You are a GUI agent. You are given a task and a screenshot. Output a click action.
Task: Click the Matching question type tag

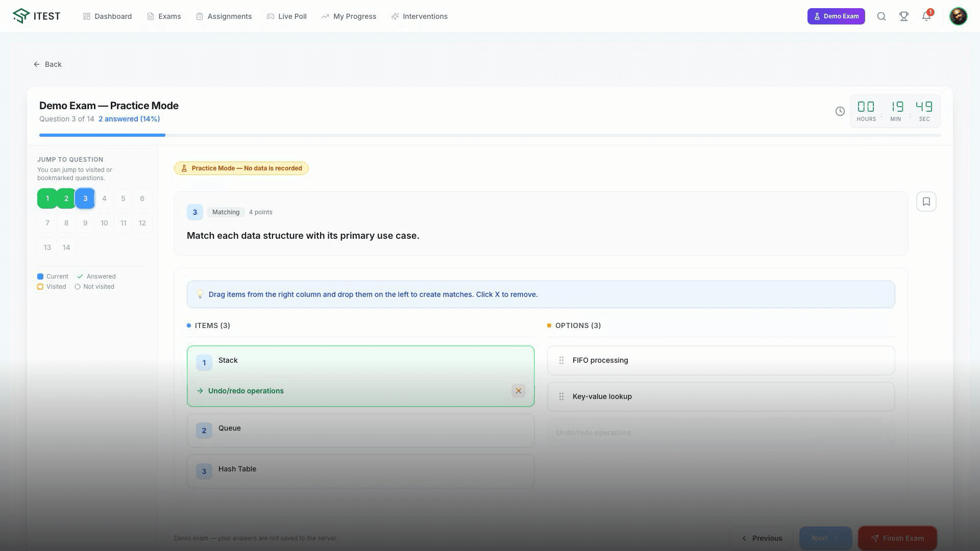(226, 212)
